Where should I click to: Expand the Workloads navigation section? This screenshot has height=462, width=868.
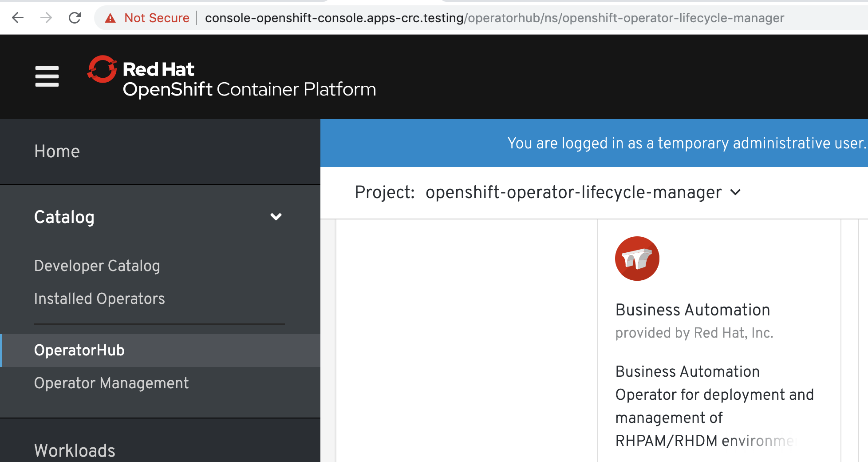75,450
